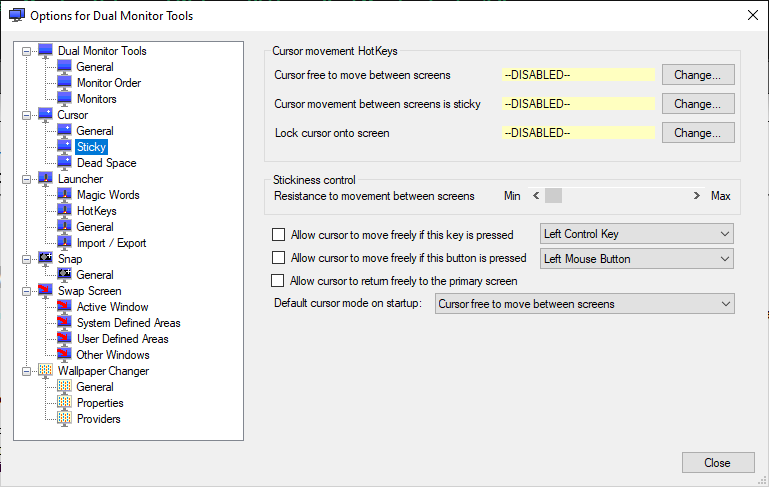Image resolution: width=769 pixels, height=487 pixels.
Task: Click the icon beside Active Window
Action: (x=64, y=307)
